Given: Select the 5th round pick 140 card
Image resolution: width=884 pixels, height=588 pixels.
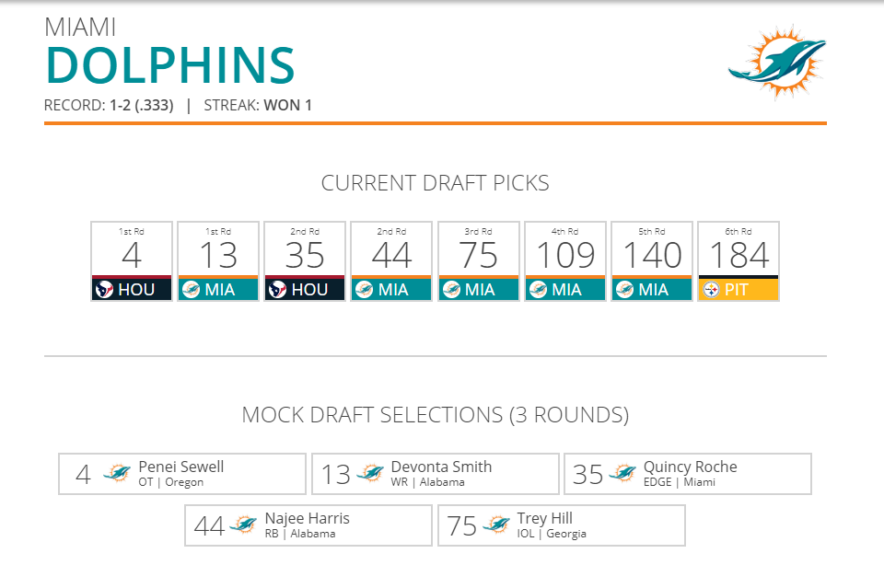Looking at the screenshot, I should [x=652, y=261].
